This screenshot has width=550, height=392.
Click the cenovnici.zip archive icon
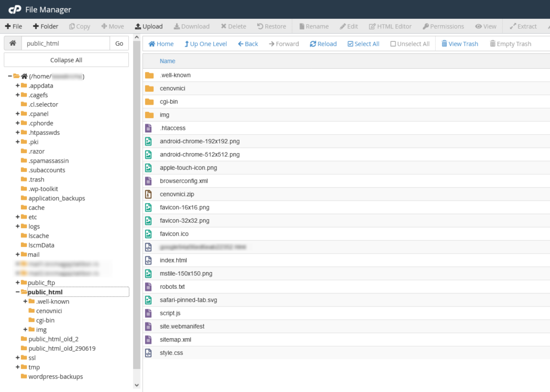tap(149, 194)
